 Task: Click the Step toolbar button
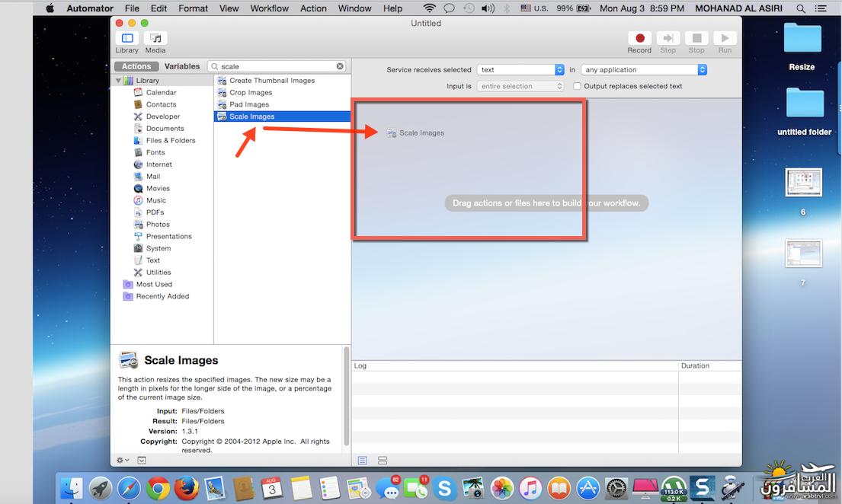(668, 38)
